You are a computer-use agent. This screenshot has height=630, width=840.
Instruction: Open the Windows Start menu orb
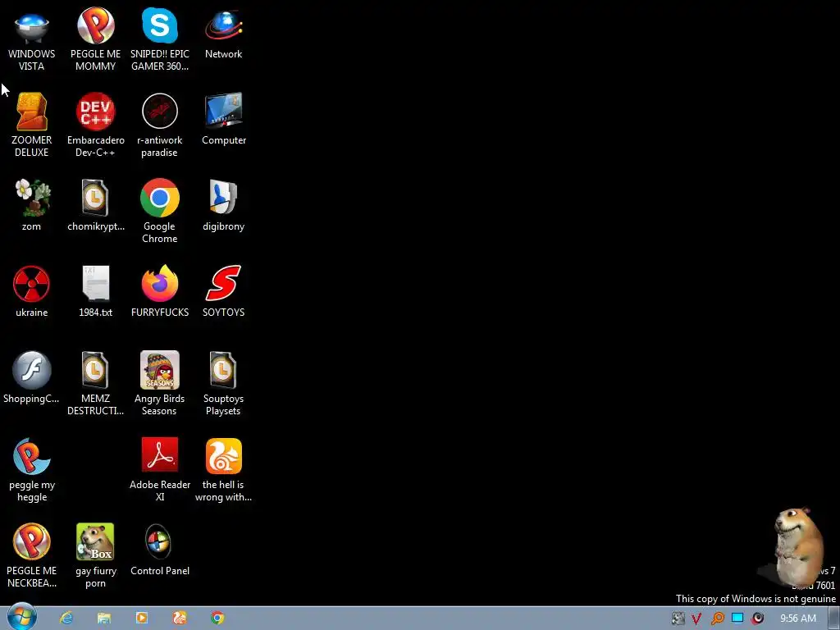click(22, 617)
